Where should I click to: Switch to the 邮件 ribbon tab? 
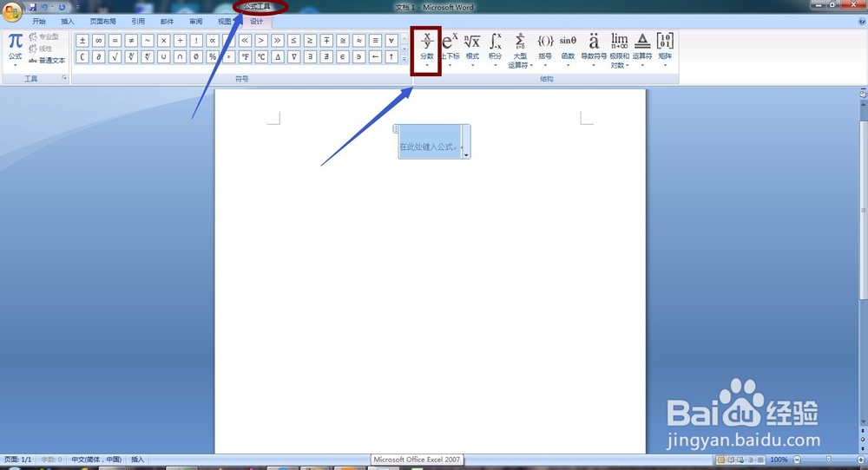click(168, 22)
